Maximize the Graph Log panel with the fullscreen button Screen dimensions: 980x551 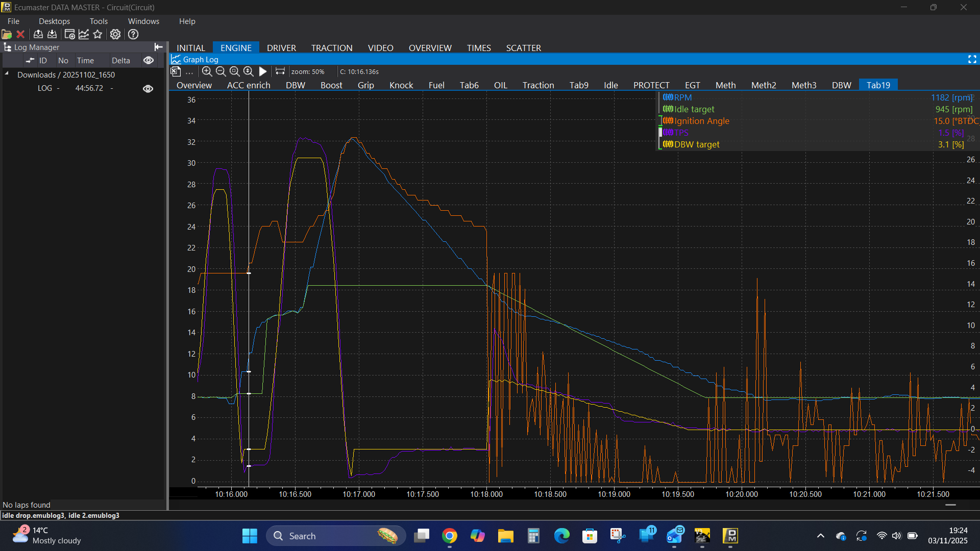(972, 60)
